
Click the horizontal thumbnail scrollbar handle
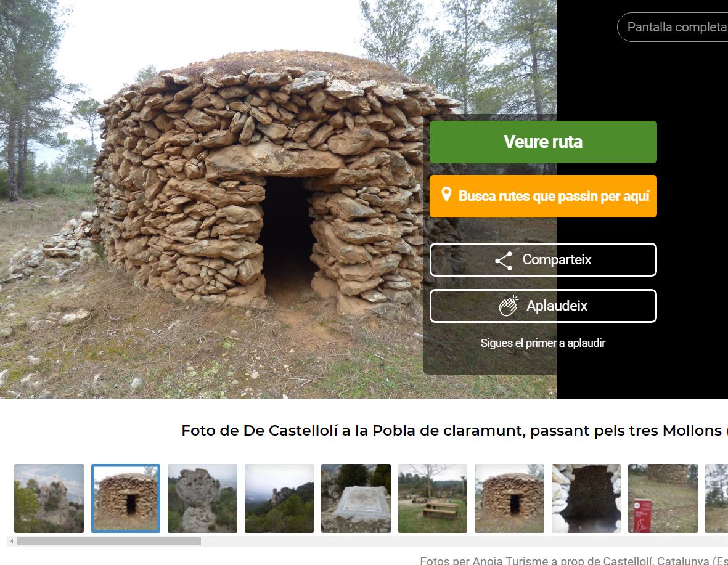pos(109,542)
